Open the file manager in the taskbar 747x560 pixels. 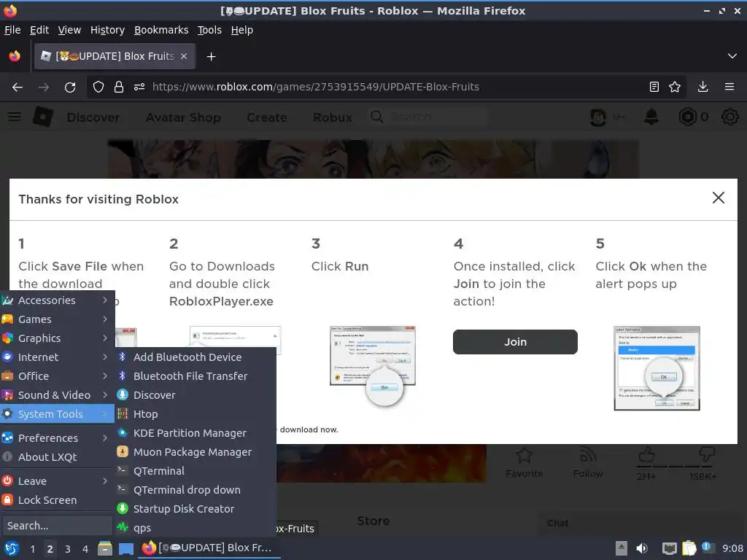tap(105, 548)
